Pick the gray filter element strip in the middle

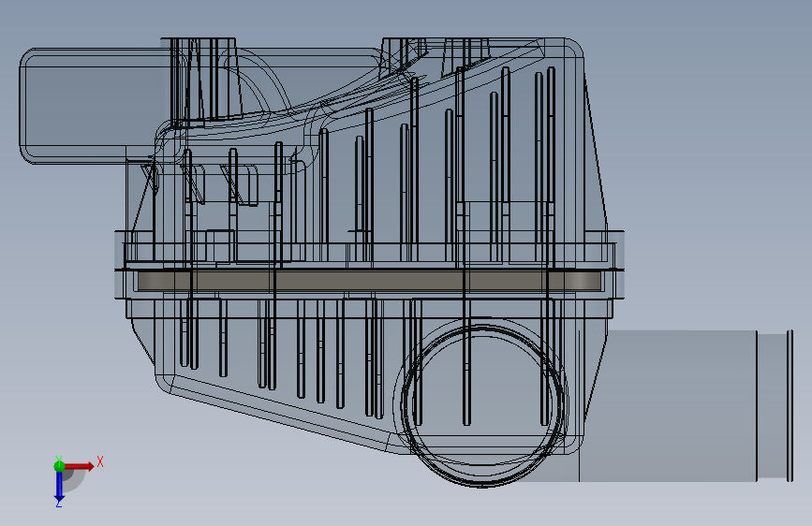pos(369,282)
